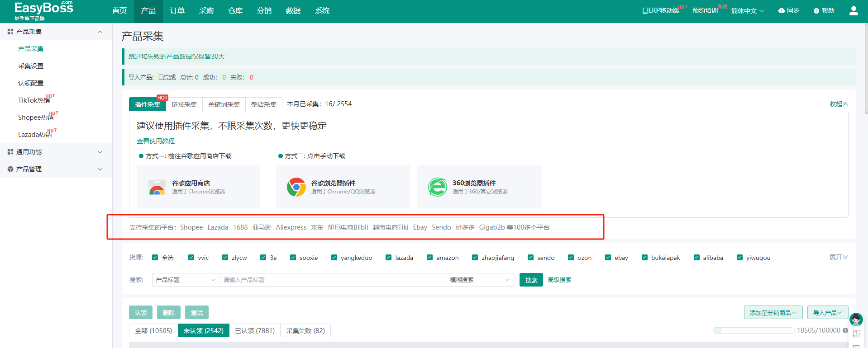This screenshot has height=348, width=868.
Task: Open the 系统 top menu
Action: pos(322,11)
